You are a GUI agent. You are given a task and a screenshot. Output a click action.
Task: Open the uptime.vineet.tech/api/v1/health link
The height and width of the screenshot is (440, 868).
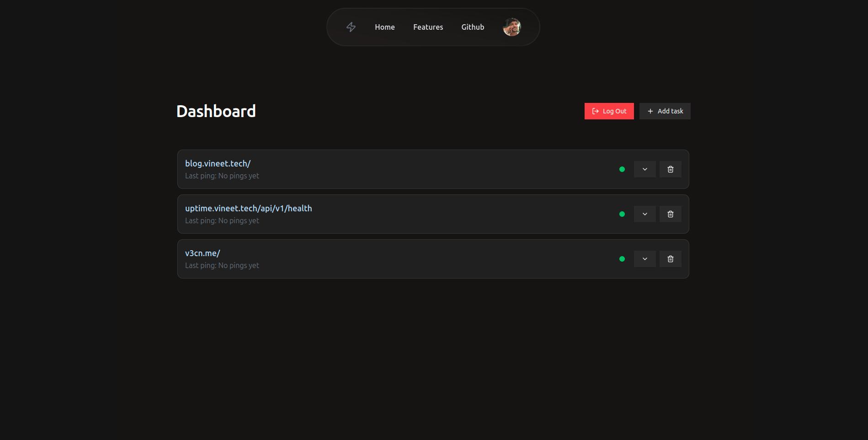248,208
